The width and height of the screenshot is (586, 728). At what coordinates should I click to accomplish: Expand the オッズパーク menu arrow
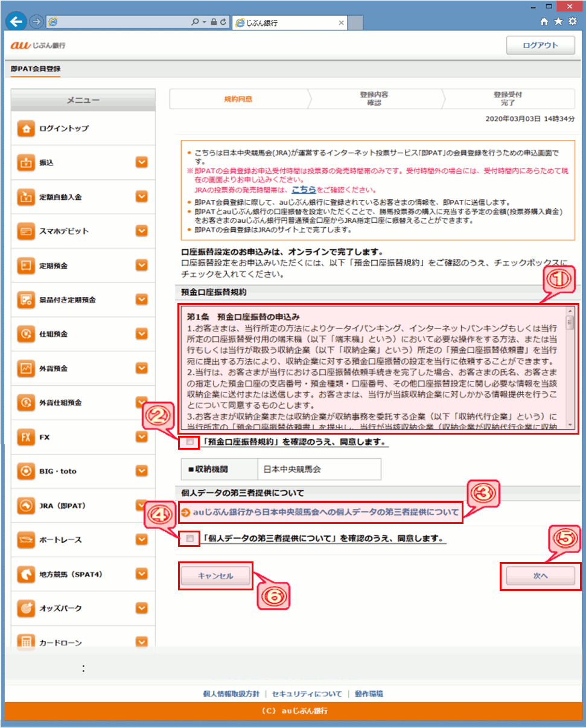(x=142, y=608)
